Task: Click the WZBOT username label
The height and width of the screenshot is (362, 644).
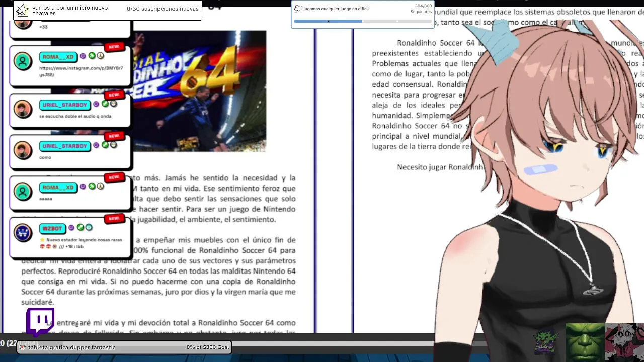Action: [x=52, y=228]
